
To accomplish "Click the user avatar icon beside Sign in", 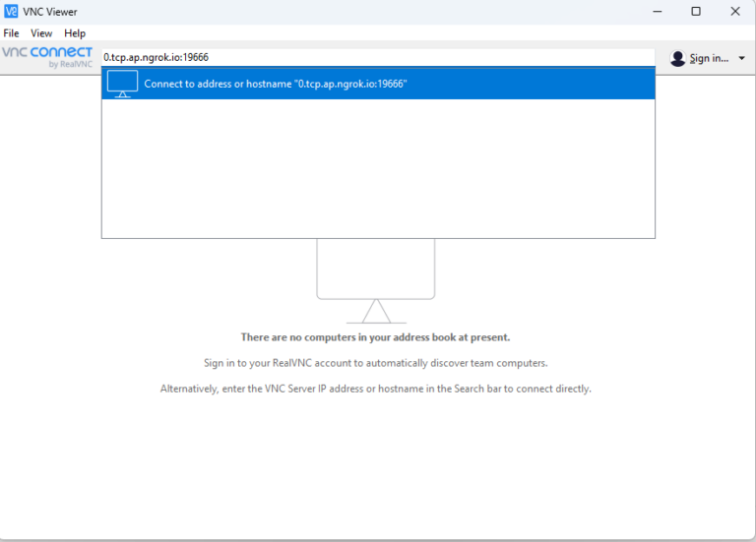I will coord(677,58).
